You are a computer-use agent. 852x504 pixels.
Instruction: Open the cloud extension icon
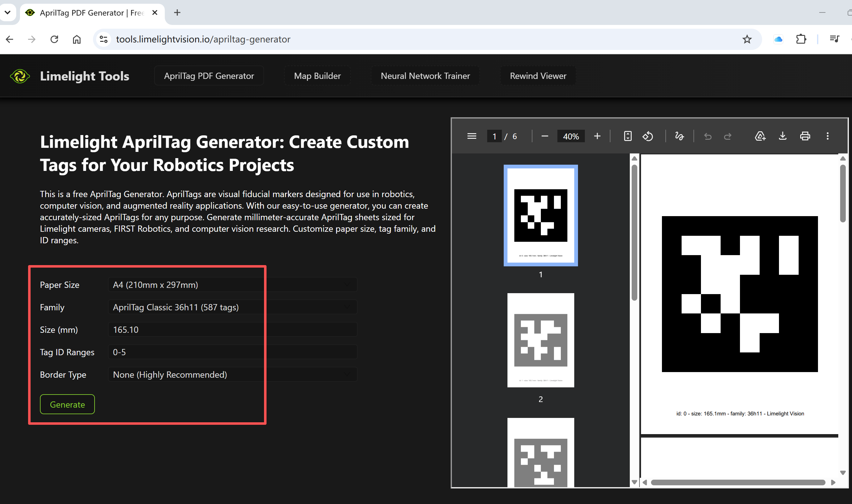(778, 39)
